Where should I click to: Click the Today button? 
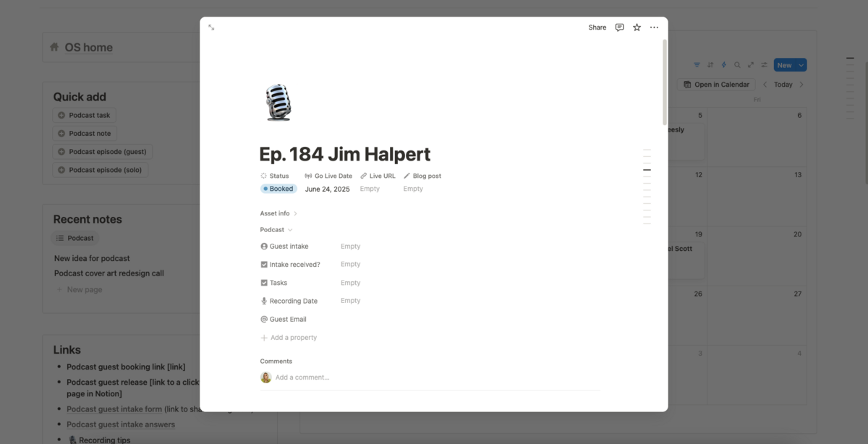pyautogui.click(x=783, y=85)
